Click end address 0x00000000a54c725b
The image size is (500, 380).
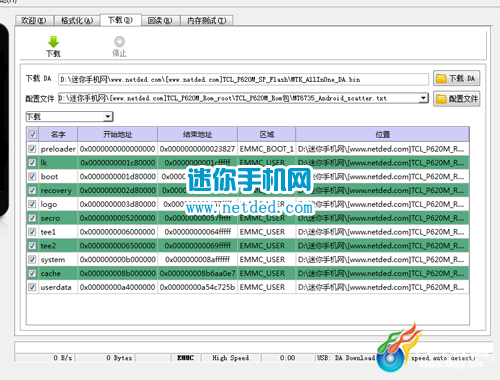197,287
